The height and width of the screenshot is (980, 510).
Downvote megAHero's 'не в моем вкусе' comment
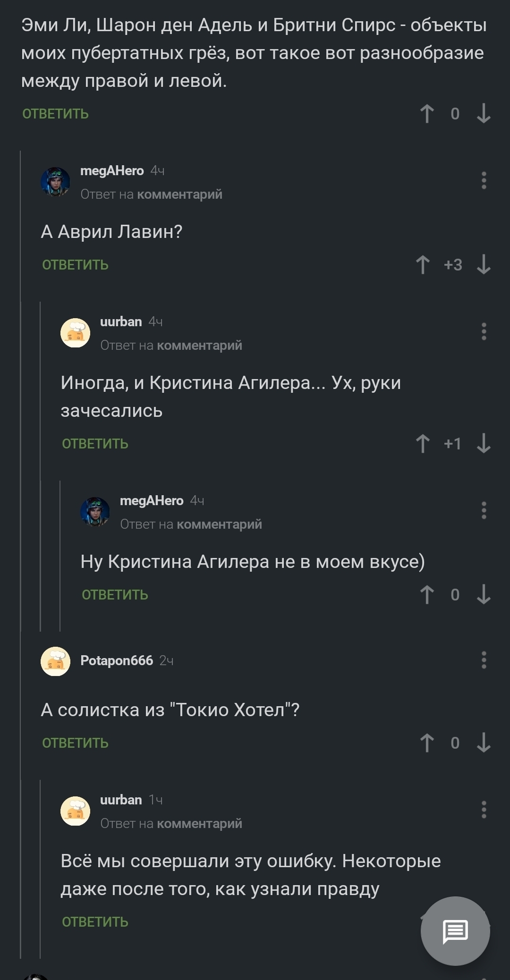(484, 595)
